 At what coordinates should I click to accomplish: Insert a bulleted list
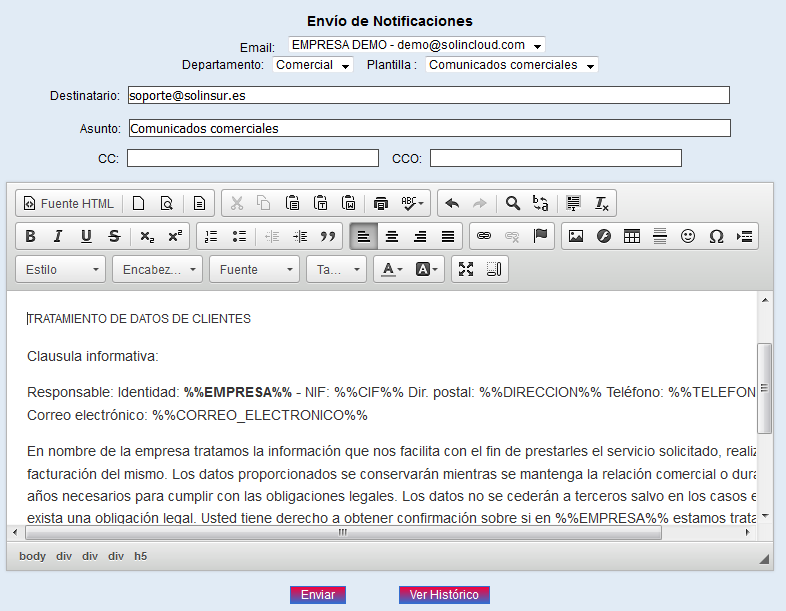[239, 236]
